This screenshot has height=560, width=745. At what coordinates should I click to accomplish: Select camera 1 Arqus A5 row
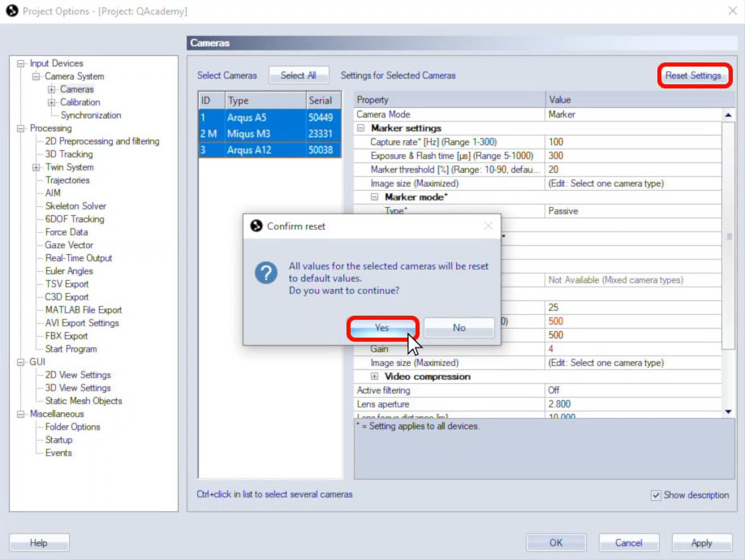270,118
